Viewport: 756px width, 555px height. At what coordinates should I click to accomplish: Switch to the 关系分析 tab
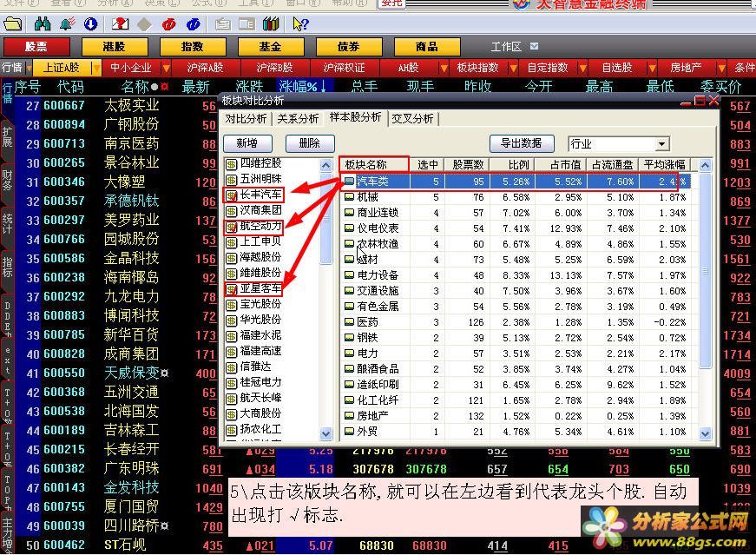[298, 119]
